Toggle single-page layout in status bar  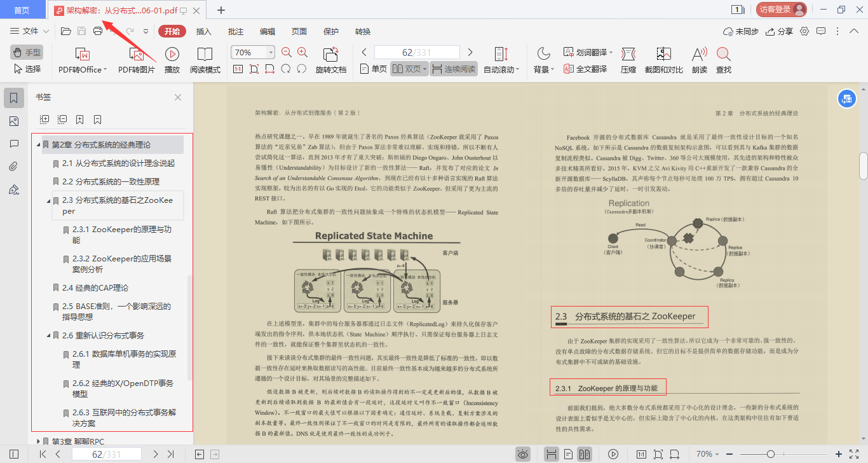coord(568,454)
